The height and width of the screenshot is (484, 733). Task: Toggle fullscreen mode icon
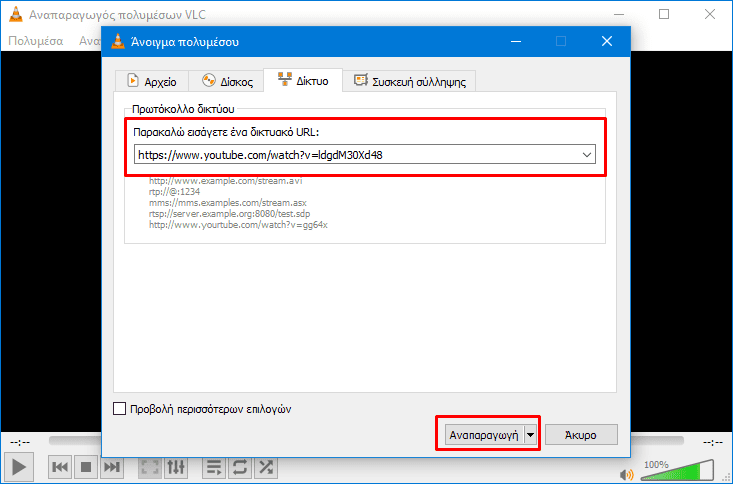pos(150,467)
